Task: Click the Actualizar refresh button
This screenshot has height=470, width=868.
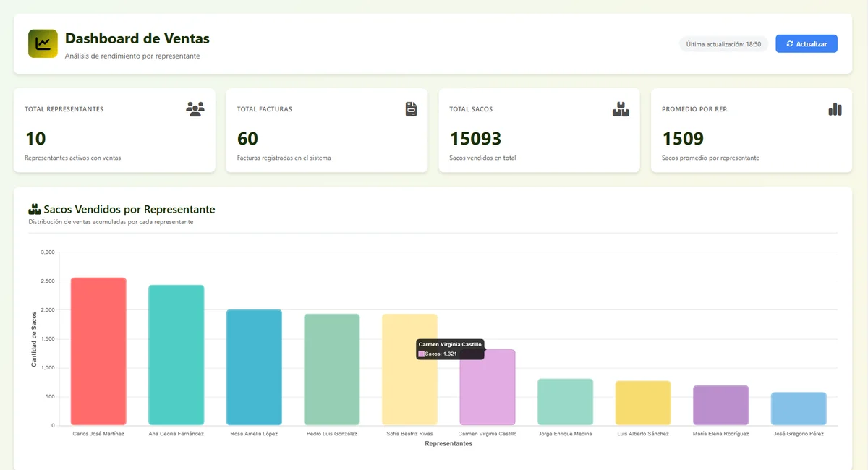Action: 807,43
